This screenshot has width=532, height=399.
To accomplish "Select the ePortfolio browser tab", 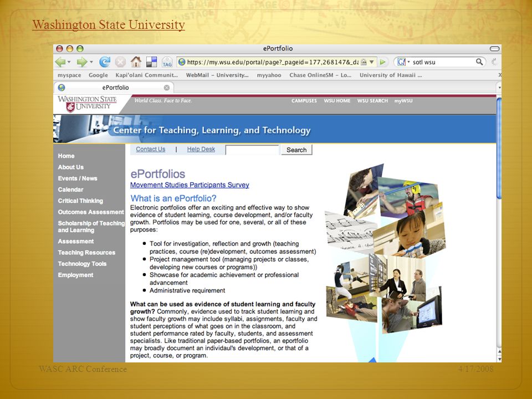I will (x=114, y=88).
